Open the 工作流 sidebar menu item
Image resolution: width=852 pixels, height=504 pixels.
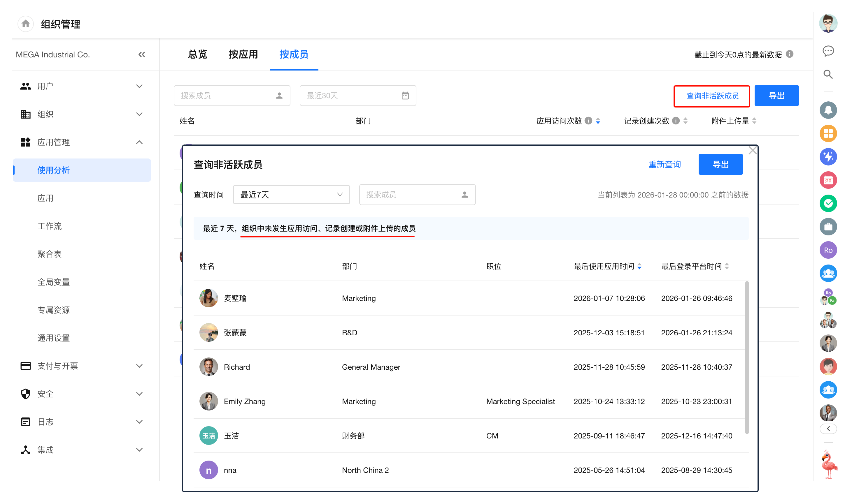(50, 226)
